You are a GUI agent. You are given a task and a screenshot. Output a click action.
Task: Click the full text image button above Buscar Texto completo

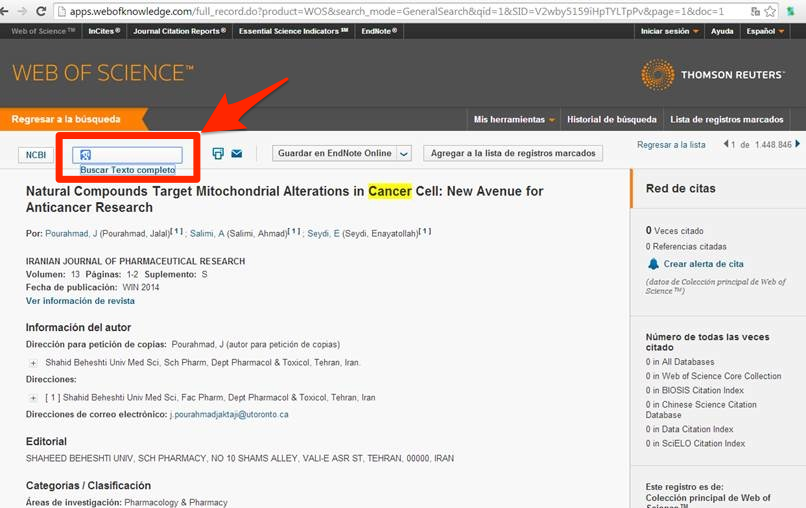(127, 155)
